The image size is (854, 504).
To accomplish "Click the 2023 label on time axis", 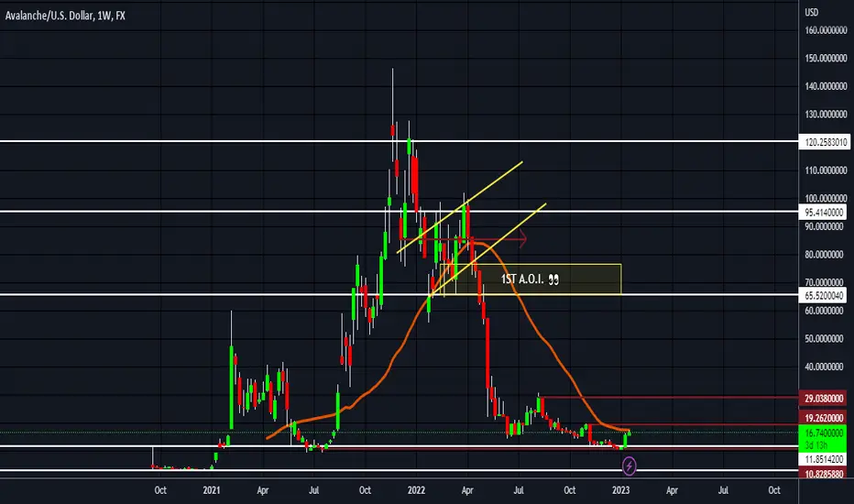I will point(621,490).
